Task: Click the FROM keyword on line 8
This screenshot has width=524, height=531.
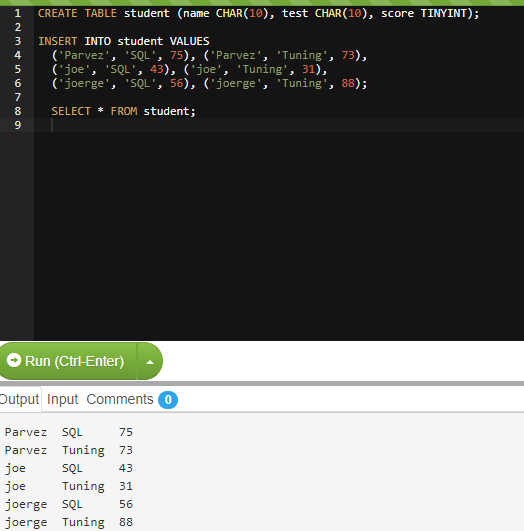Action: [124, 111]
